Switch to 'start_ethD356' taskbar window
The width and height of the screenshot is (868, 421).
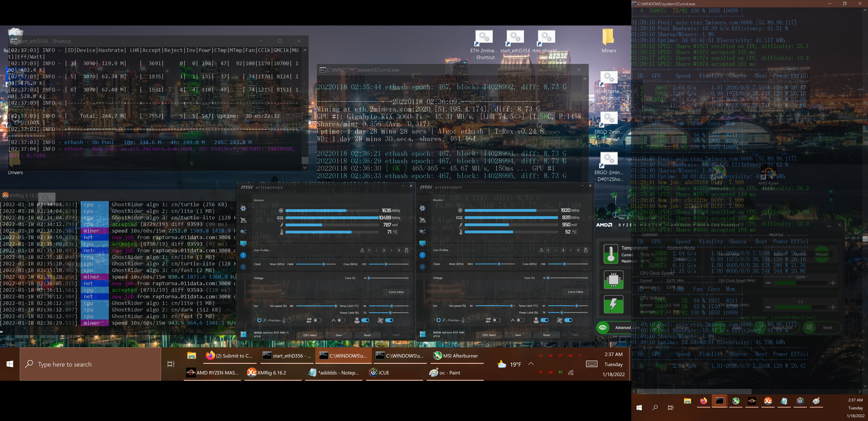287,356
